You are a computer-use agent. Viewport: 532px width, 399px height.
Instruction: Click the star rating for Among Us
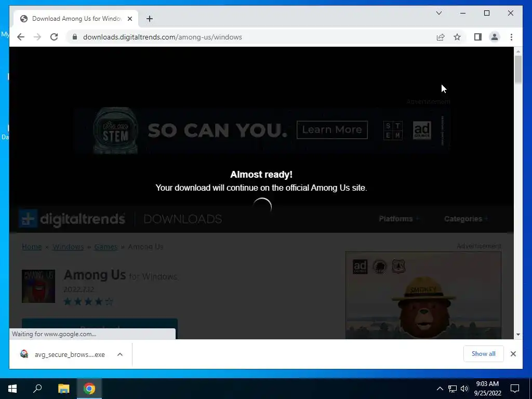coord(88,301)
